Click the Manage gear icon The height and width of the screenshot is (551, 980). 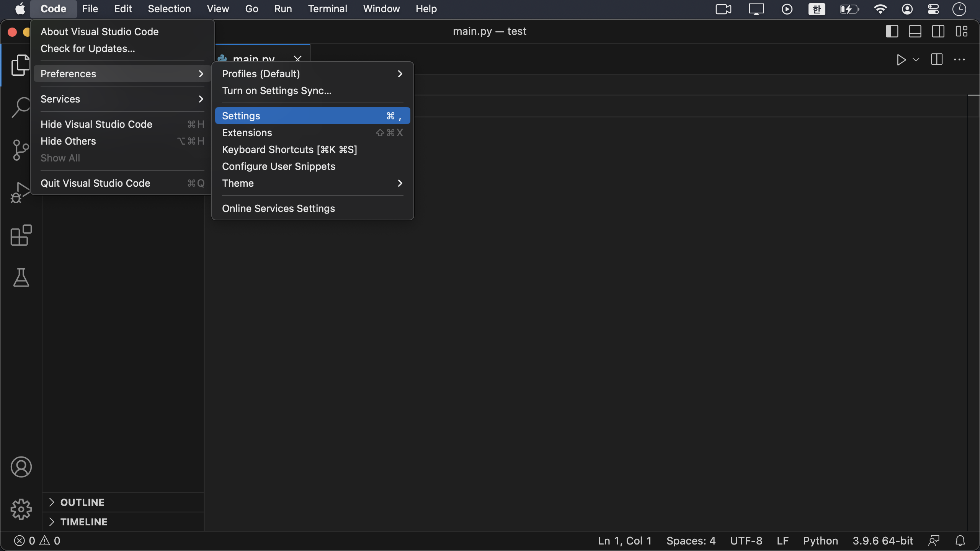(21, 509)
